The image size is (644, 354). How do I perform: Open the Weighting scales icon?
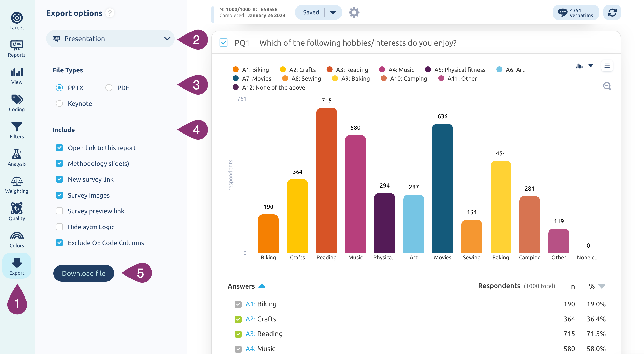[17, 181]
